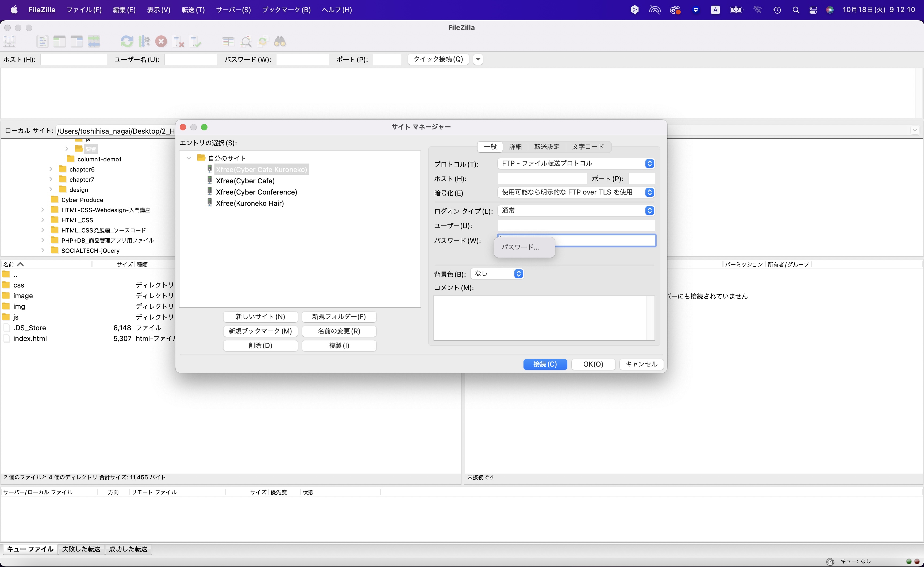
Task: Click the refresh file lists icon
Action: click(x=126, y=41)
